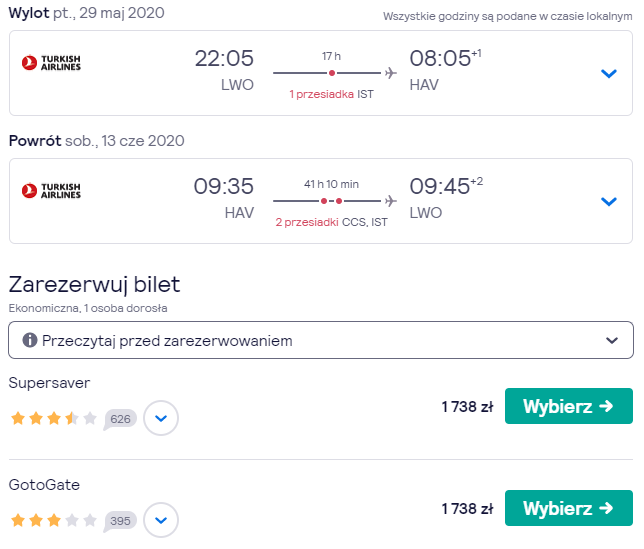Image resolution: width=644 pixels, height=549 pixels.
Task: Click the Supersaver price 1 738 zł
Action: coord(467,407)
